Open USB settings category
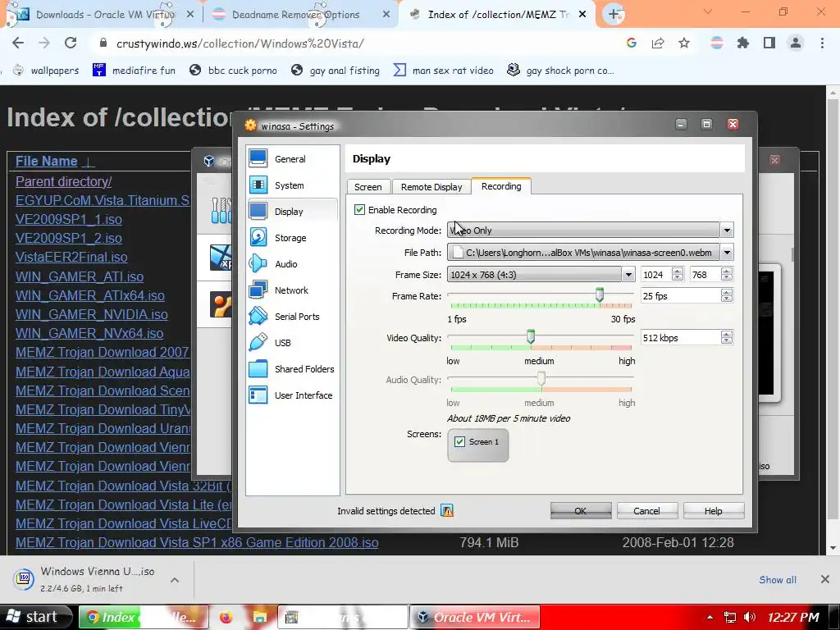 click(x=292, y=343)
